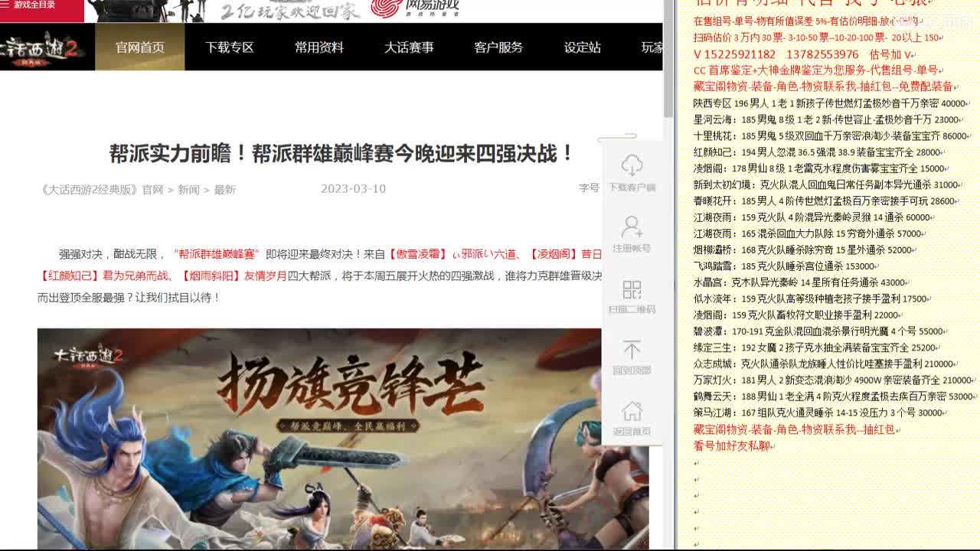The width and height of the screenshot is (980, 551).
Task: Click document line 凌烟阁 159克火队
Action: pos(797,315)
